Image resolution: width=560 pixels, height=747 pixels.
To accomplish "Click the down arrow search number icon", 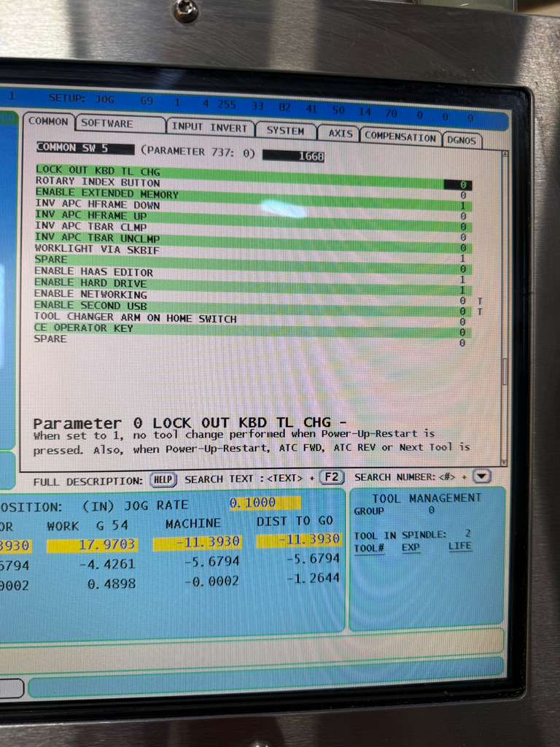I will pyautogui.click(x=482, y=476).
